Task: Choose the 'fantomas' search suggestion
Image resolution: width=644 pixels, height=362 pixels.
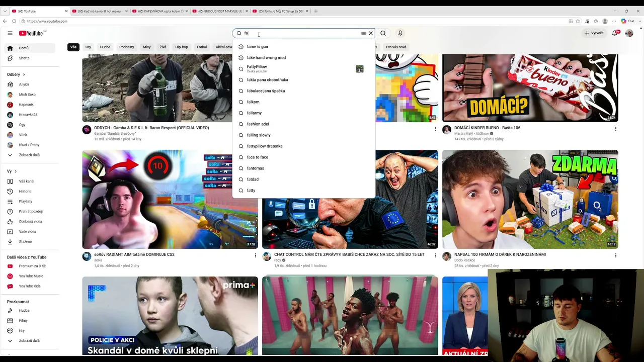Action: pyautogui.click(x=304, y=168)
